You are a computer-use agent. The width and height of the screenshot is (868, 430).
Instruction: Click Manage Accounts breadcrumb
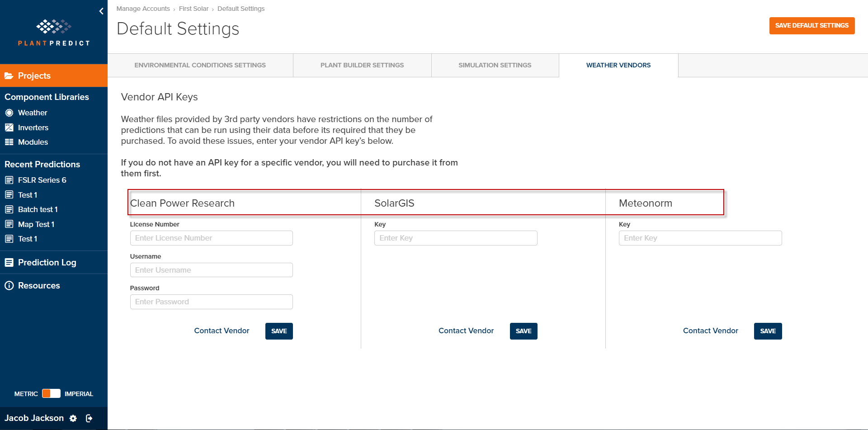pos(143,9)
